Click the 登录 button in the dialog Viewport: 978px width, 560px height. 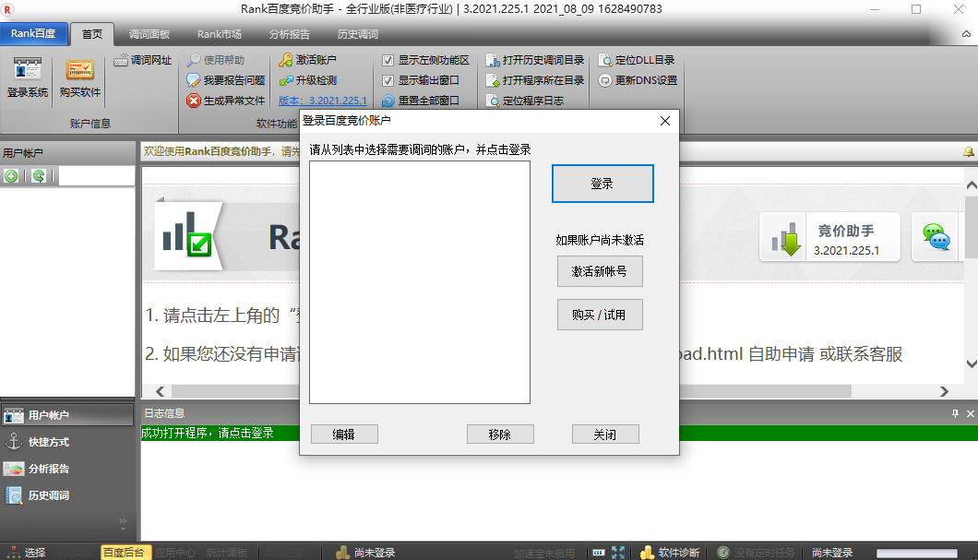(602, 183)
